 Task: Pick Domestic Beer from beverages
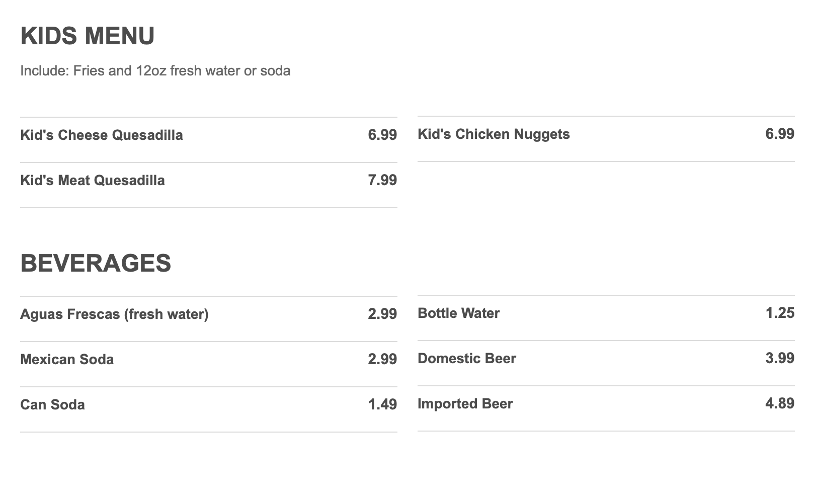(x=466, y=359)
